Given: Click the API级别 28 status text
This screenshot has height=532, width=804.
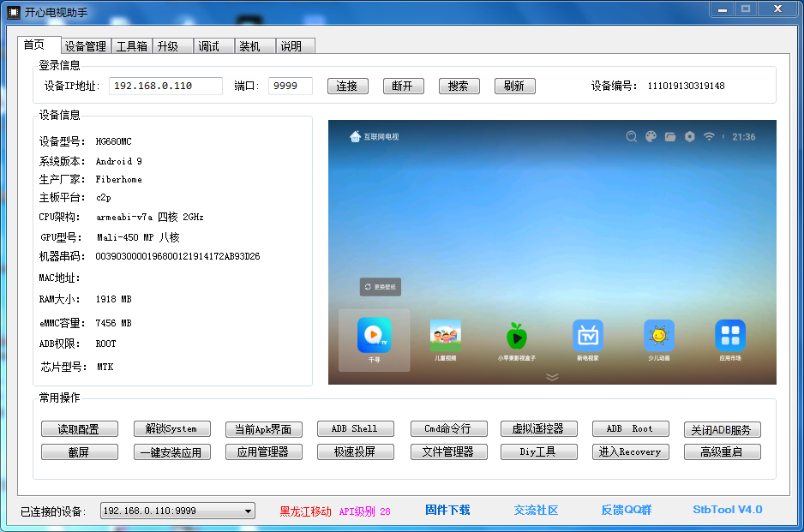Looking at the screenshot, I should click(x=364, y=511).
